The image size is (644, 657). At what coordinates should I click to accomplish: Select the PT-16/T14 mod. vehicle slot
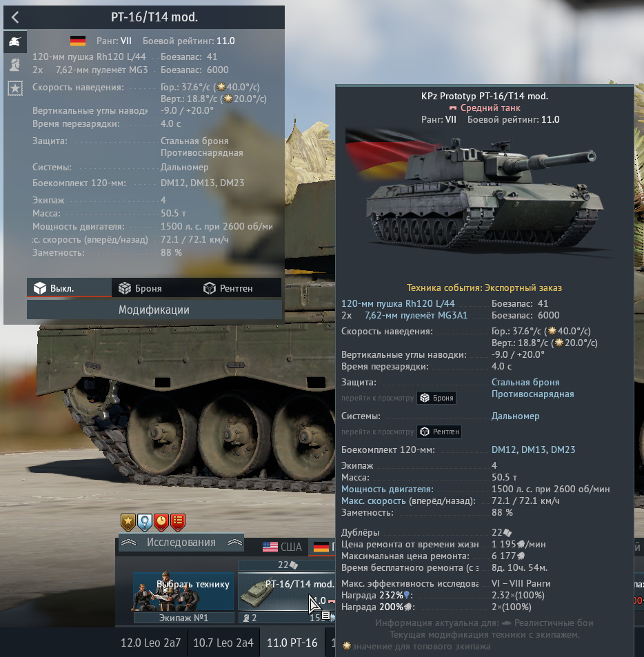tap(287, 591)
